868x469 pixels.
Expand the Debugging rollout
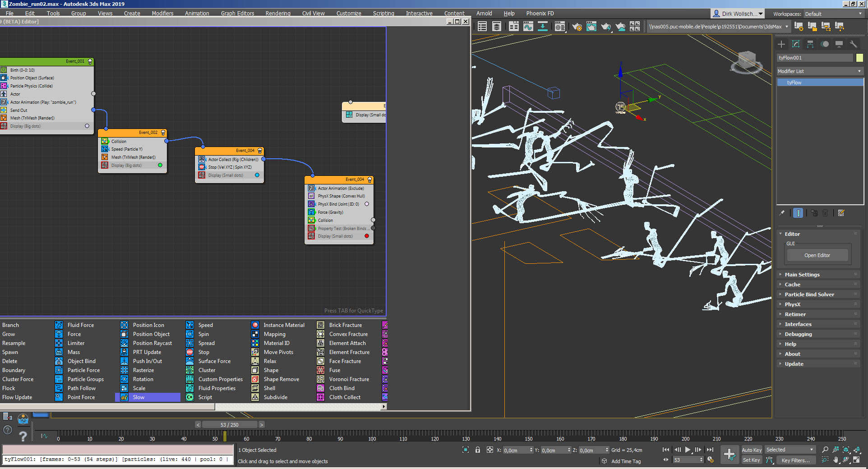click(819, 334)
